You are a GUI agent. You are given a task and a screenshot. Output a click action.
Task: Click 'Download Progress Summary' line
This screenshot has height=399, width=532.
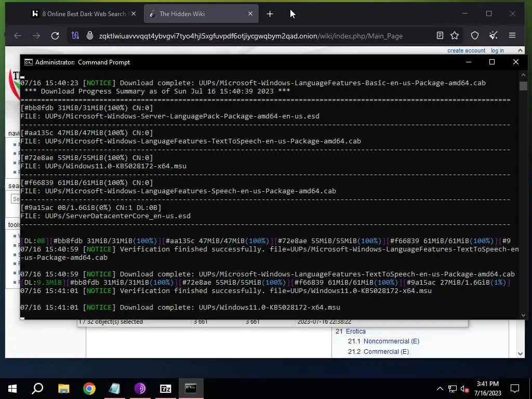pyautogui.click(x=157, y=91)
